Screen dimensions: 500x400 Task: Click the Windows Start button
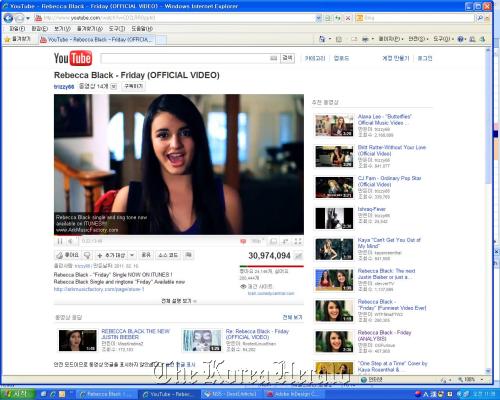pyautogui.click(x=17, y=394)
